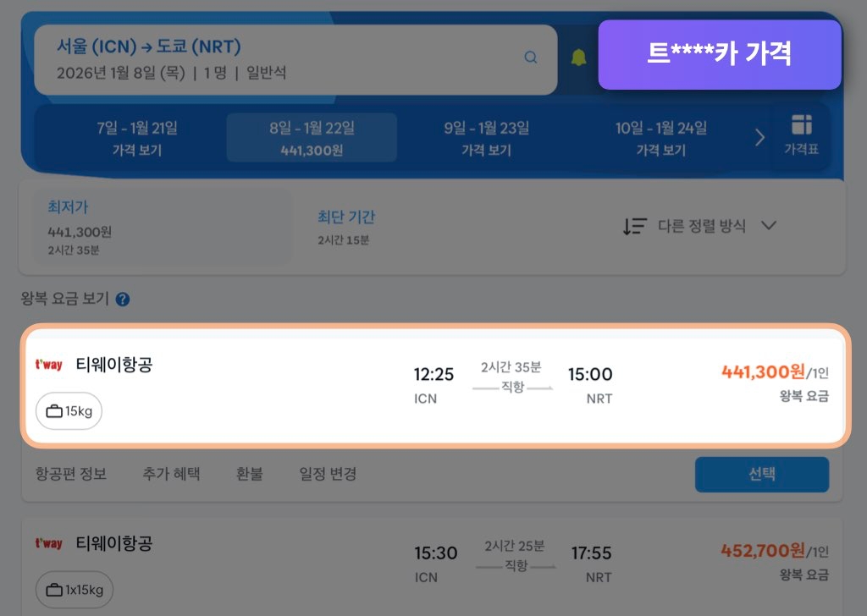The image size is (867, 616).
Task: Select the 8일 - 1월 22일 date tab
Action: click(311, 138)
